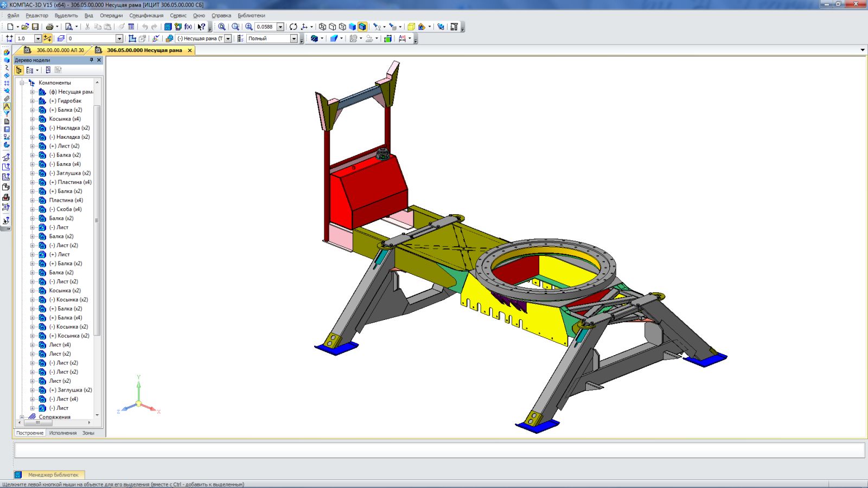868x488 pixels.
Task: Expand the Гидробак tree node
Action: pos(32,101)
